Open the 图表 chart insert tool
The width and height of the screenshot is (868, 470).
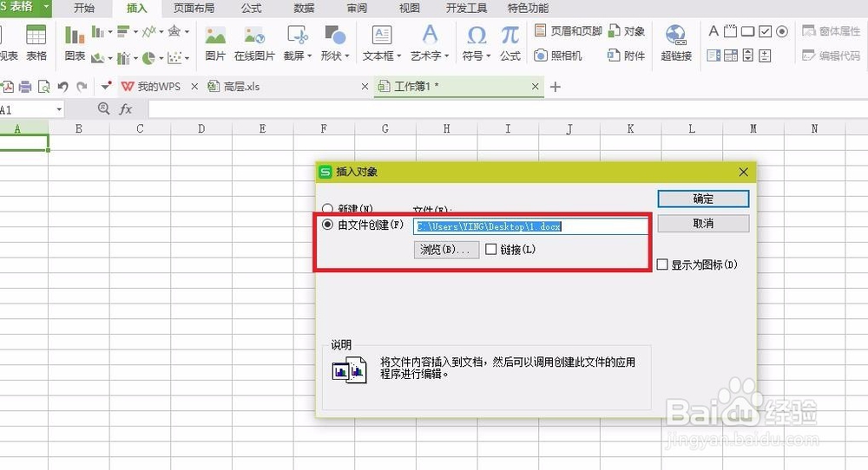(x=74, y=42)
